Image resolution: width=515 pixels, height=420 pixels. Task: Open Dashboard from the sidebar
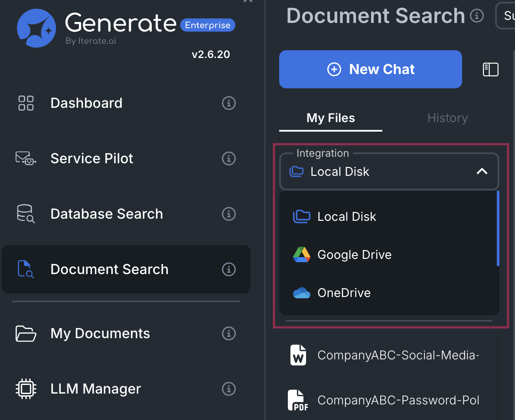point(86,103)
